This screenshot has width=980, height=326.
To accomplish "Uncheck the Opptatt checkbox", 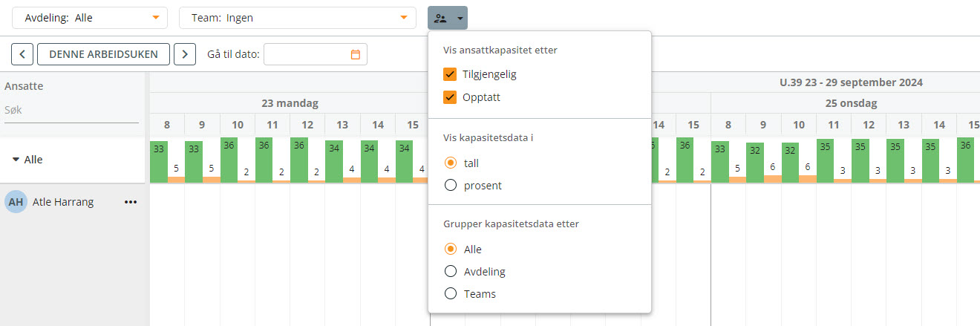I will pyautogui.click(x=449, y=97).
